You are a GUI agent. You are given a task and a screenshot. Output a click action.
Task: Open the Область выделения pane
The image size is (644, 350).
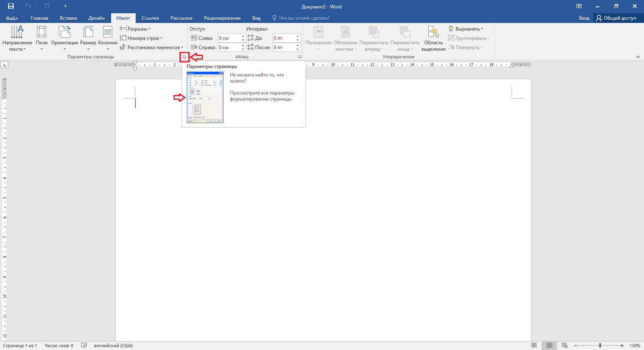(x=433, y=38)
